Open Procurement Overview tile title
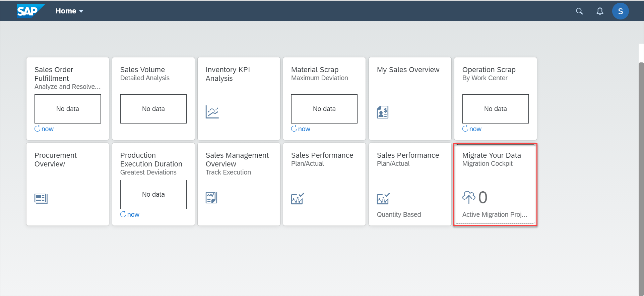The width and height of the screenshot is (644, 296). point(56,159)
